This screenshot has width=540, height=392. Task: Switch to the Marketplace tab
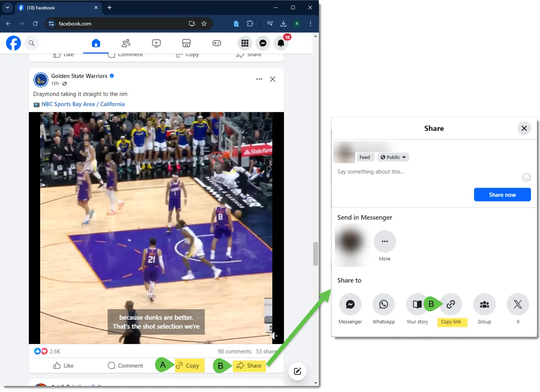click(x=186, y=43)
